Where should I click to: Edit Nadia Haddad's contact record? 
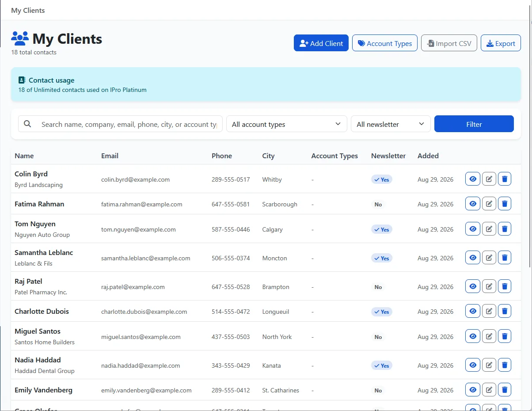tap(489, 365)
